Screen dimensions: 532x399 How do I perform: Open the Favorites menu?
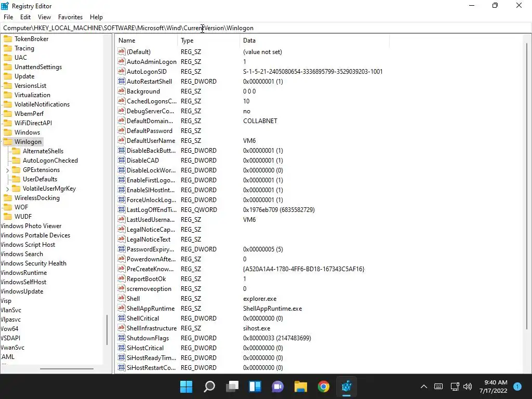pos(70,17)
